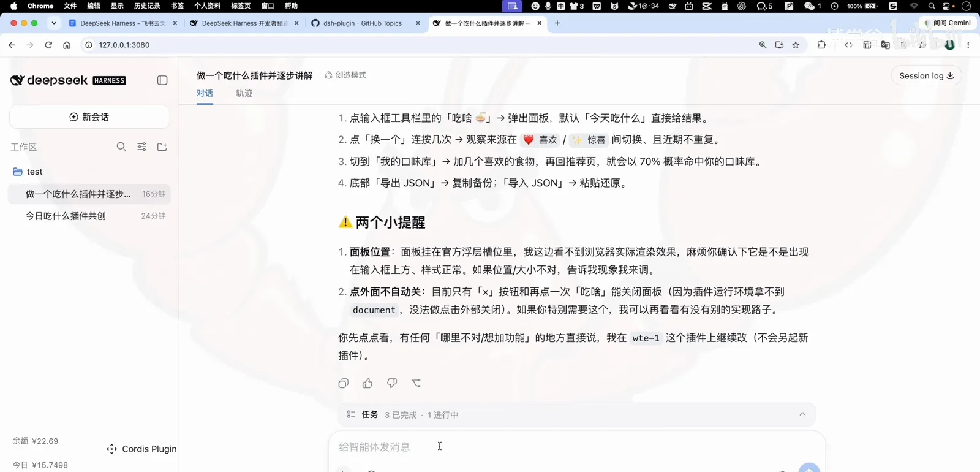The width and height of the screenshot is (980, 472).
Task: Open the 历史记录 menu
Action: 147,6
